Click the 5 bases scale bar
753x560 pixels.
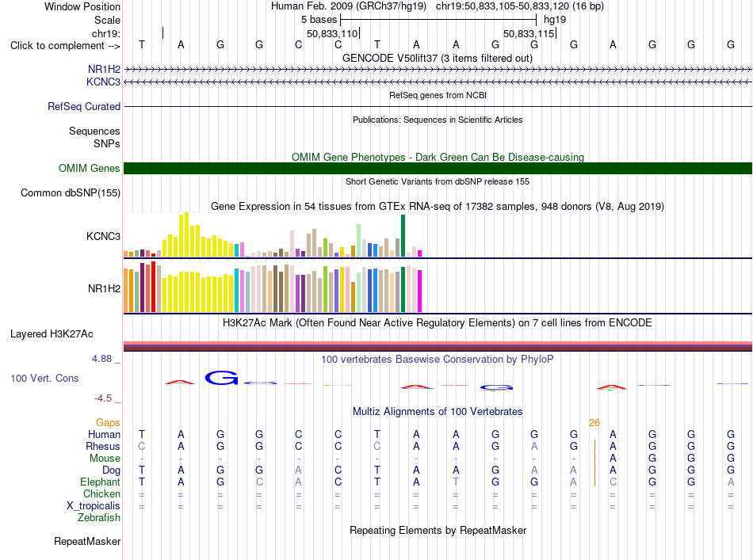(x=438, y=20)
